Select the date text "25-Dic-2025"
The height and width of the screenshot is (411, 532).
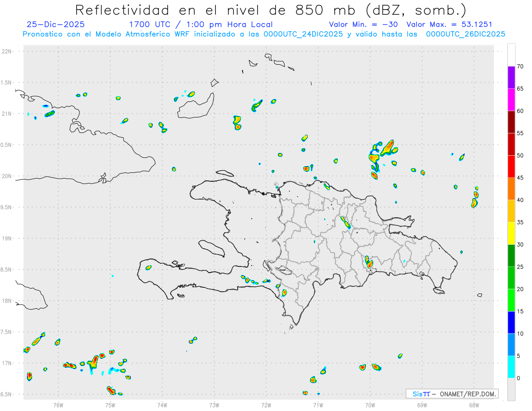[x=56, y=24]
